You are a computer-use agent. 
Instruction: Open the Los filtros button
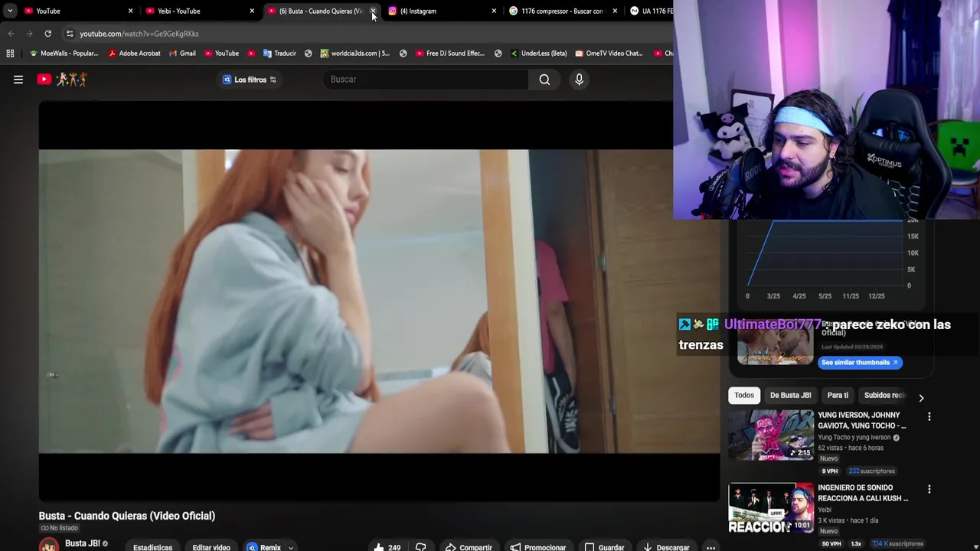250,80
